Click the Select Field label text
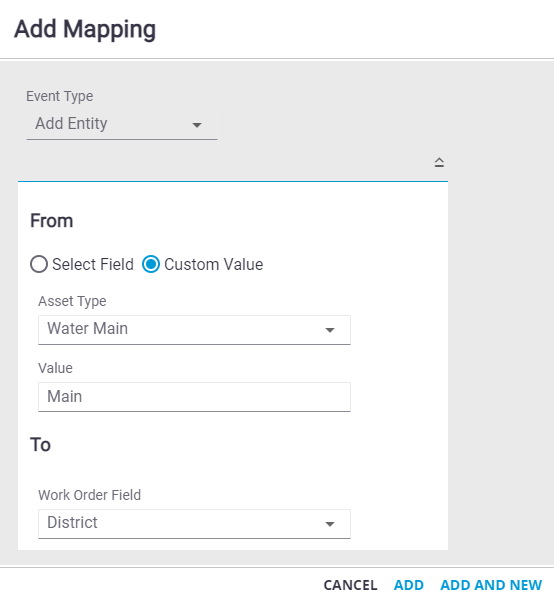This screenshot has height=600, width=554. 93,264
